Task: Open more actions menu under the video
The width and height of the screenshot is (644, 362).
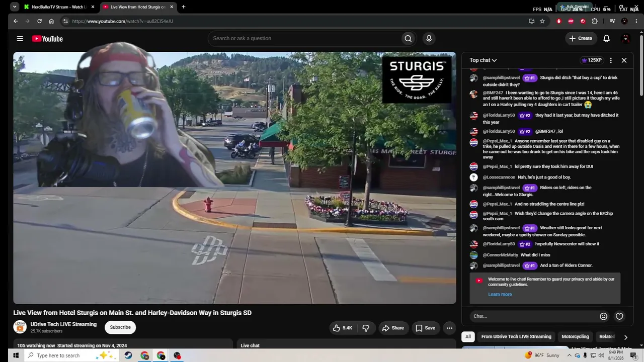Action: [449, 328]
